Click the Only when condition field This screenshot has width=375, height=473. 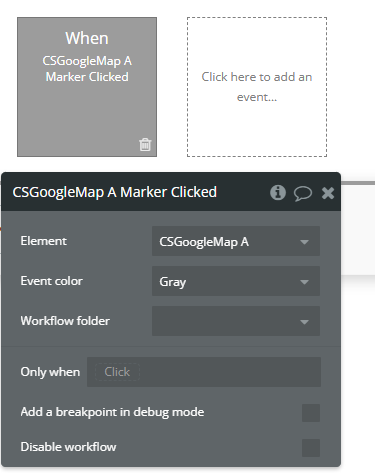(204, 372)
